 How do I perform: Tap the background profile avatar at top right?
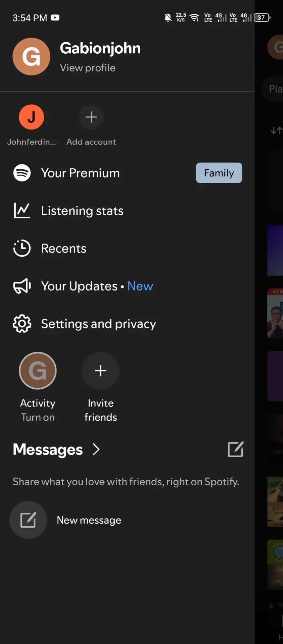tap(276, 47)
